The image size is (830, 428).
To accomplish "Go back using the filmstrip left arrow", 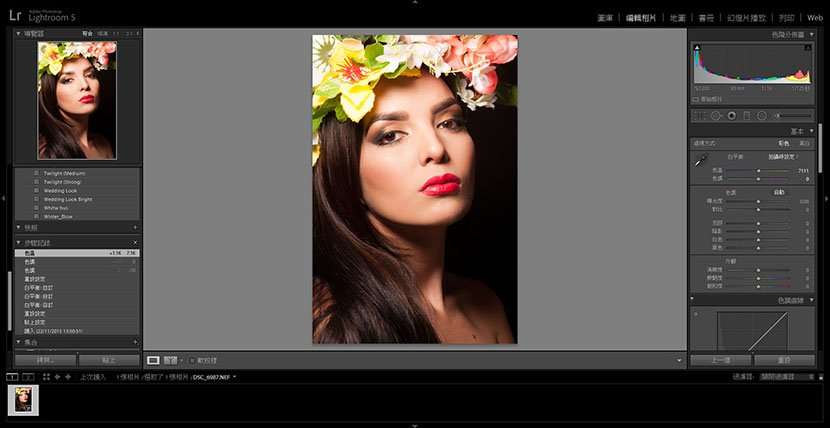I will click(57, 377).
